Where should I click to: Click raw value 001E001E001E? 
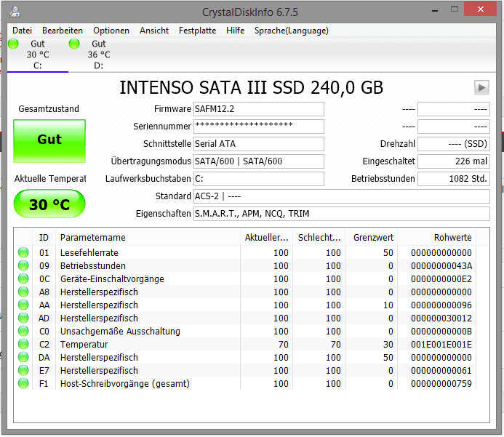(441, 345)
